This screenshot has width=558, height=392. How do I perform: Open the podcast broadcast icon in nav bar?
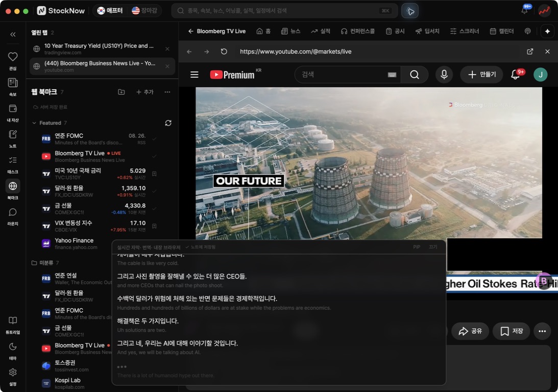[x=528, y=31]
